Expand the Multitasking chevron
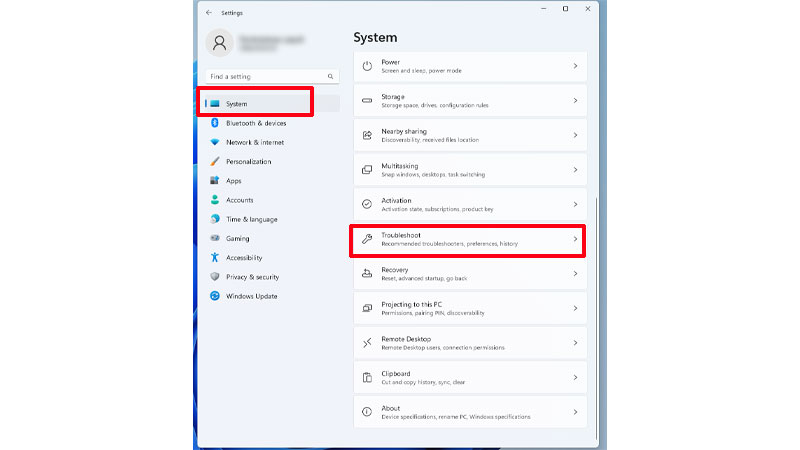The height and width of the screenshot is (450, 800). click(x=575, y=170)
